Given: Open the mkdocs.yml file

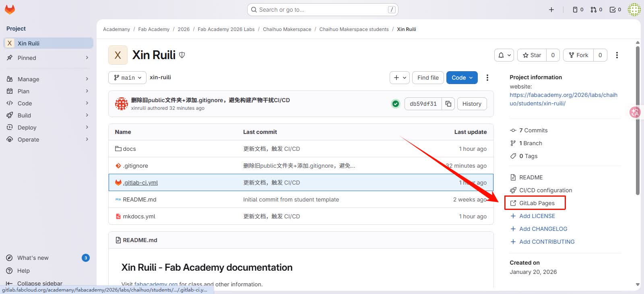Looking at the screenshot, I should (139, 216).
